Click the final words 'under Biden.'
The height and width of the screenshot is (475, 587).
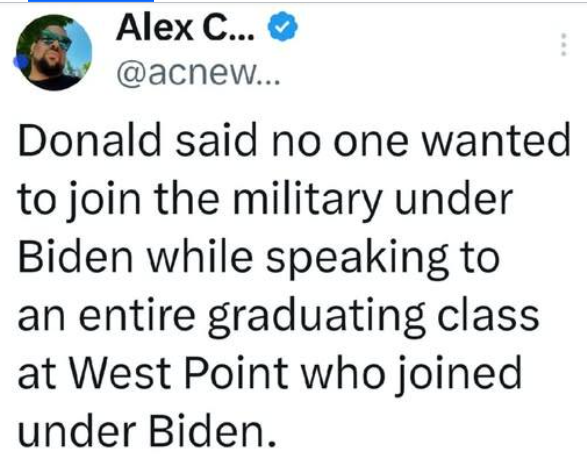pyautogui.click(x=147, y=431)
